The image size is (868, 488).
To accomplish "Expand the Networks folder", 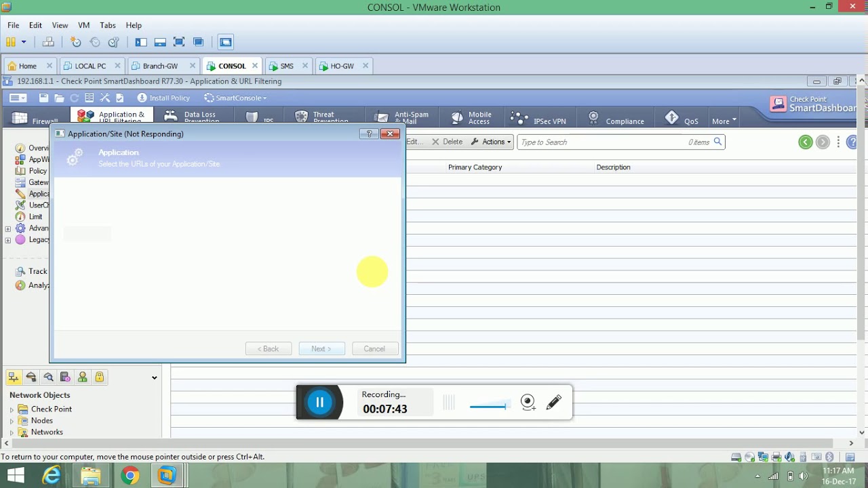I will [x=12, y=432].
